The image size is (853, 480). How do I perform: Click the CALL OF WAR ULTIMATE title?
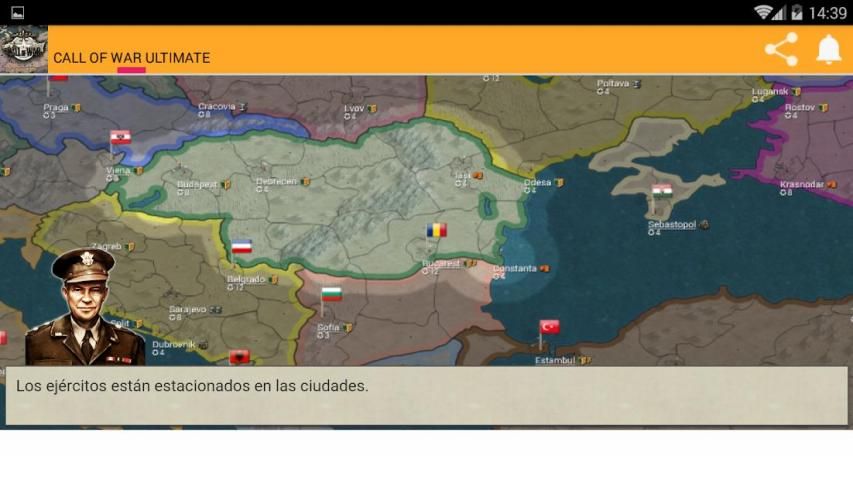click(x=131, y=58)
